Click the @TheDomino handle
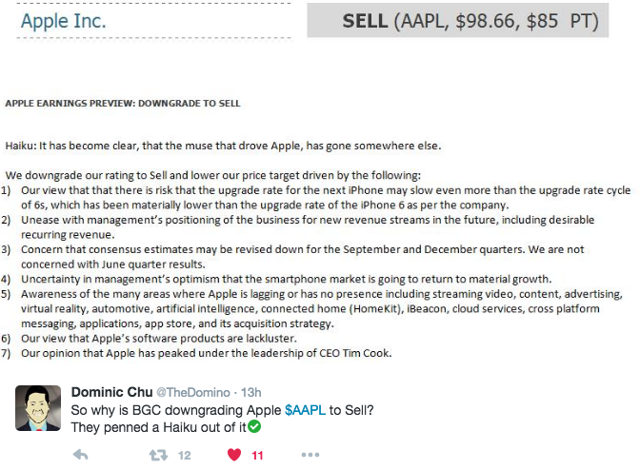 click(x=193, y=392)
